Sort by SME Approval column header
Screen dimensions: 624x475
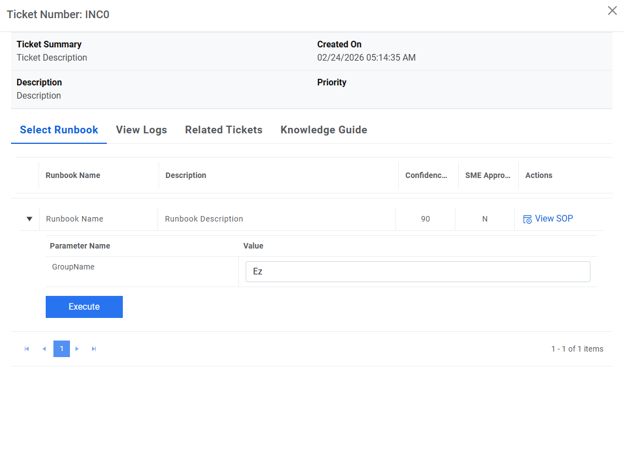point(487,175)
